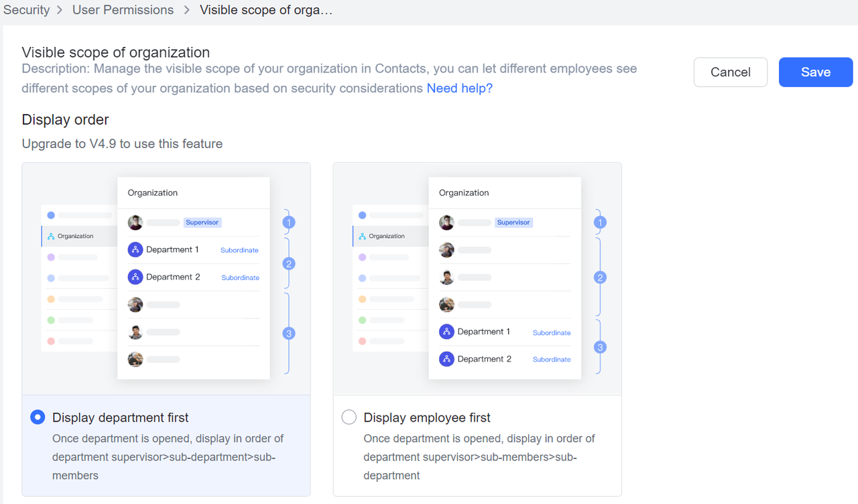Select Display employee first radio button
The width and height of the screenshot is (858, 504).
349,418
